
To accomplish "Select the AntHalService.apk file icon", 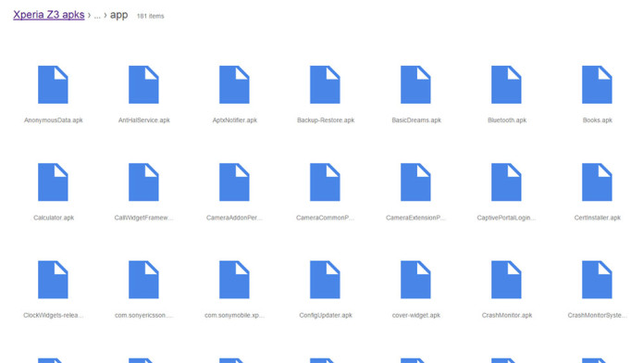I will (x=143, y=84).
